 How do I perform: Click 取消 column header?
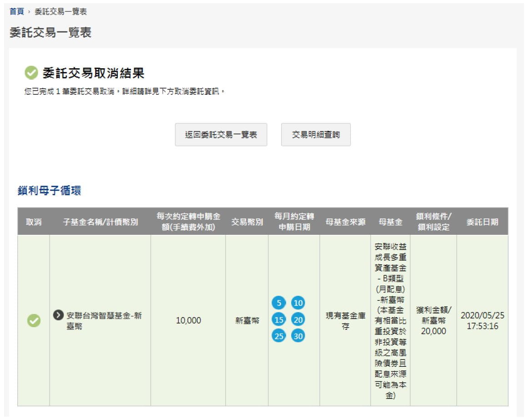click(x=34, y=222)
